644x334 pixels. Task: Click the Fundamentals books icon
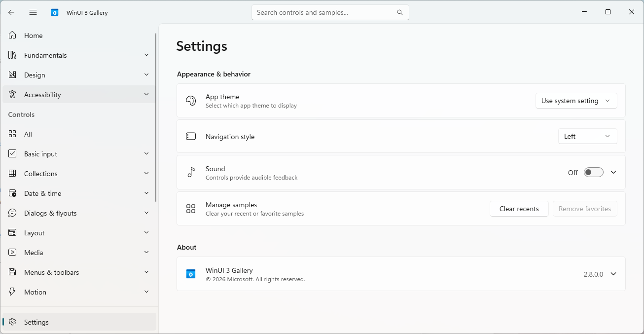coord(12,55)
